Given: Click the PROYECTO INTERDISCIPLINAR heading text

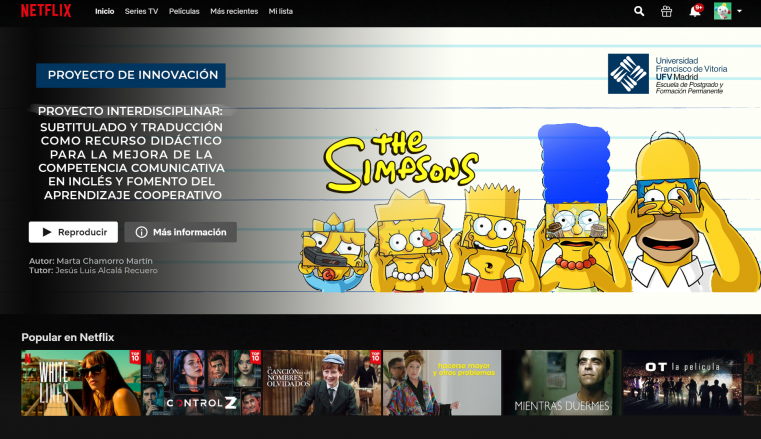Looking at the screenshot, I should pos(130,111).
